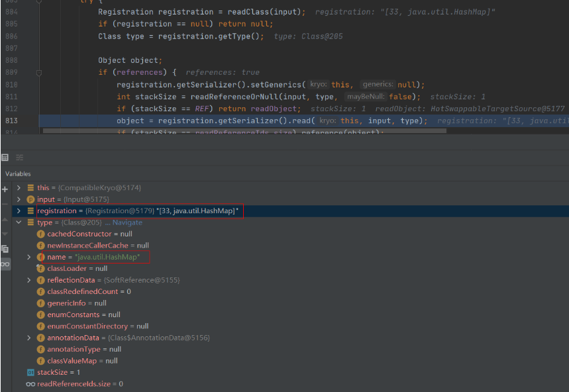This screenshot has height=392, width=569.
Task: Click the Remove Watch minus icon
Action: (x=5, y=205)
